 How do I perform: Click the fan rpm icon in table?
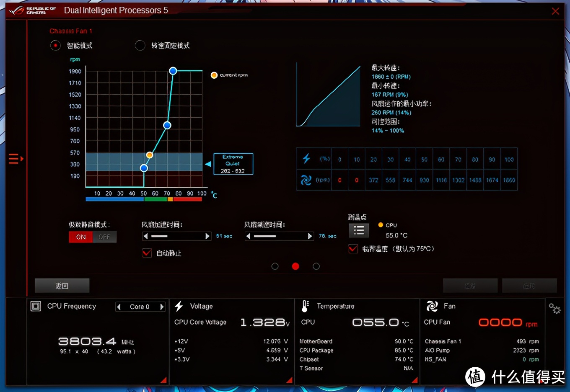306,180
